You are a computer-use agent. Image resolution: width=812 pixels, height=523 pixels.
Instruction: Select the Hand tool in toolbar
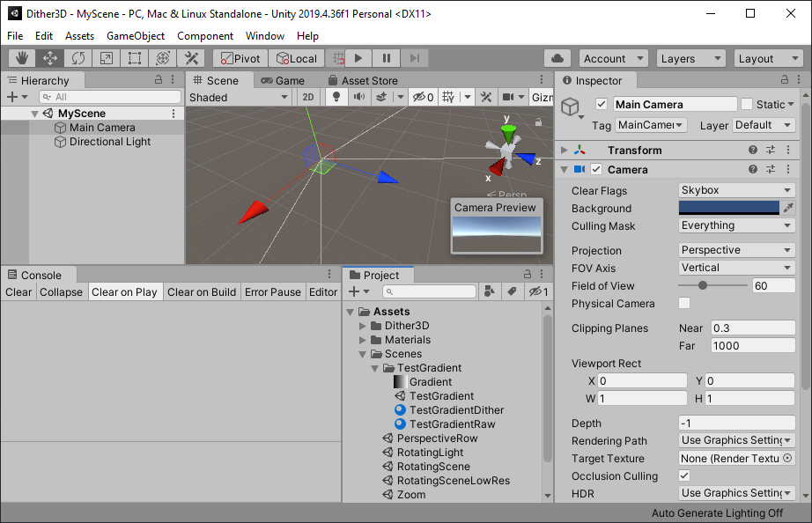coord(22,58)
